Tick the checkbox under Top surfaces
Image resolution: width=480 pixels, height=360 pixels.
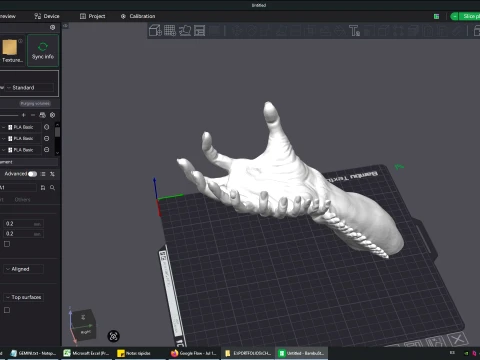tap(7, 310)
